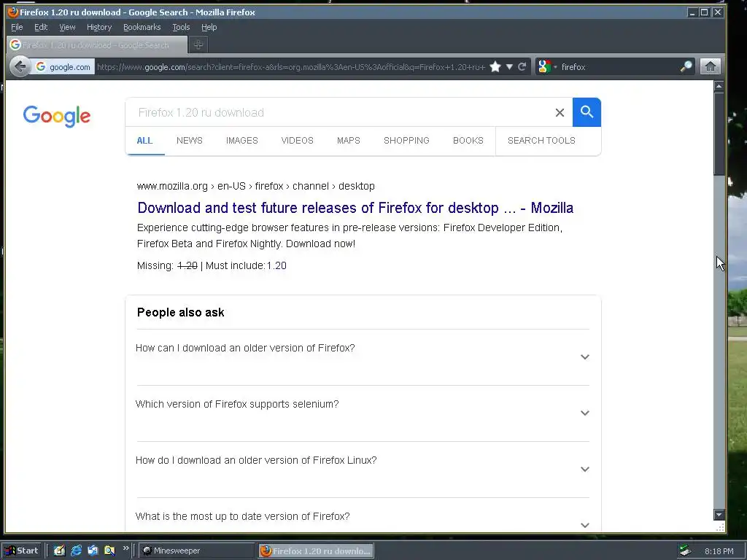Open the Windows Start menu
This screenshot has width=747, height=560.
23,551
